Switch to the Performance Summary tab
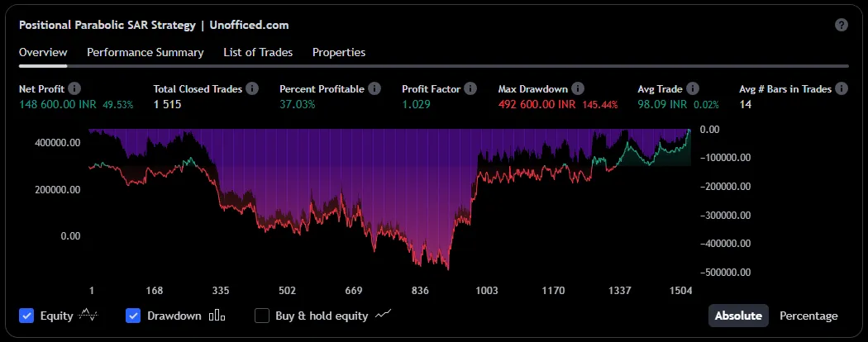Image resolution: width=868 pixels, height=342 pixels. coord(145,52)
